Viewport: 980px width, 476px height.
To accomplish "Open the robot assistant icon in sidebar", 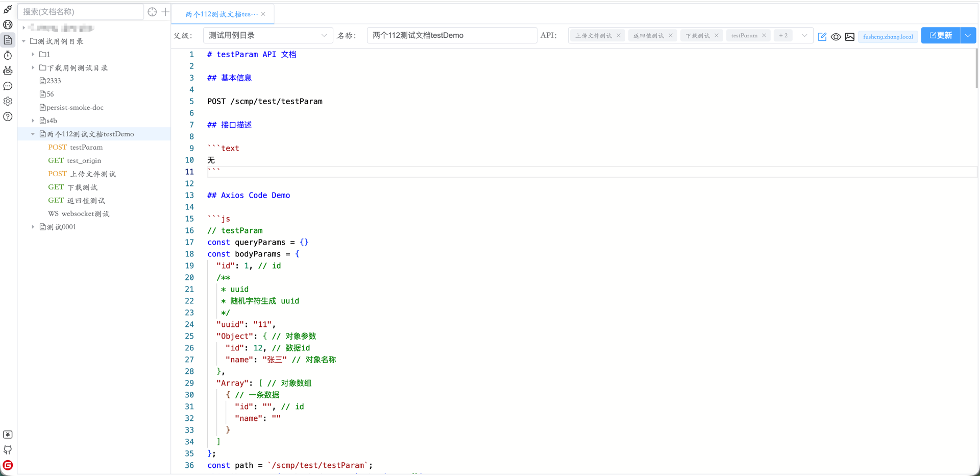I will pyautogui.click(x=8, y=70).
